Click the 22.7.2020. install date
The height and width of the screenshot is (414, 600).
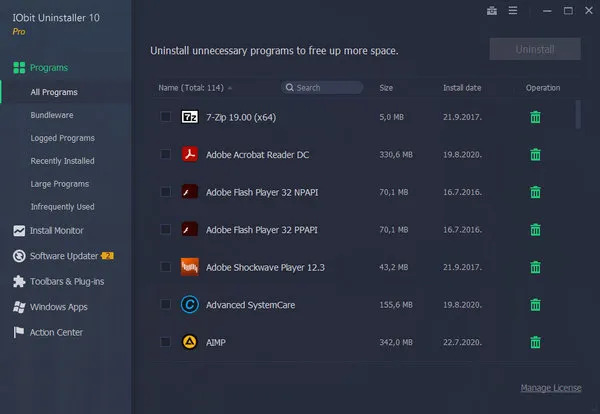tap(463, 342)
